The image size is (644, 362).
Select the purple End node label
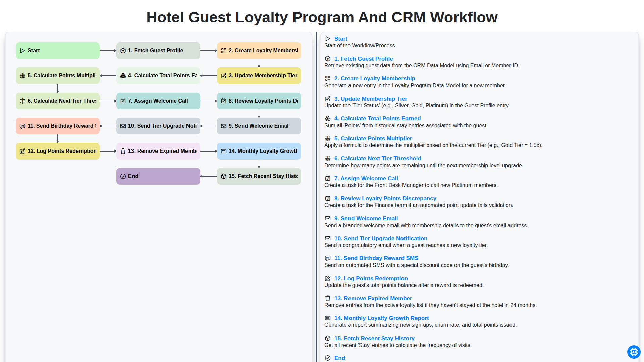(133, 176)
